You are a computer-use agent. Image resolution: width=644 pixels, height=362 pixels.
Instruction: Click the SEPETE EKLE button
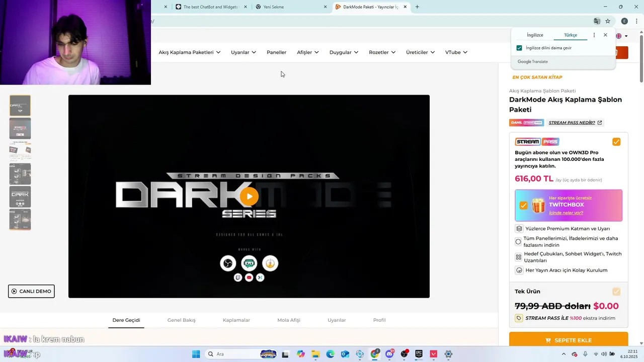coord(569,340)
